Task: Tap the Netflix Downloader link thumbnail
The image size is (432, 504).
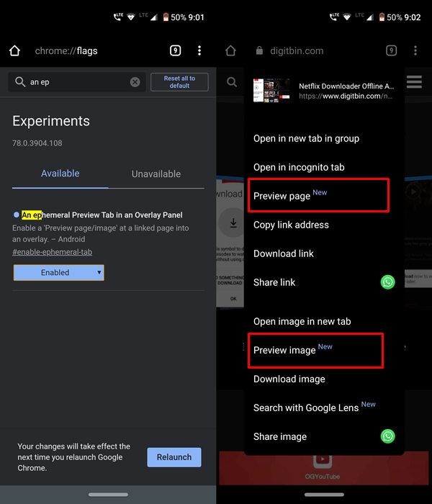Action: coord(271,90)
